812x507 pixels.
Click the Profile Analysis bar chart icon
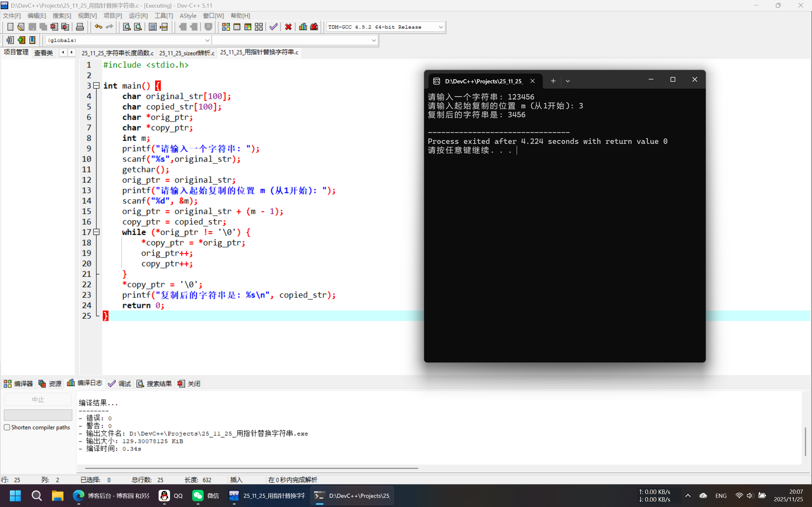point(303,27)
